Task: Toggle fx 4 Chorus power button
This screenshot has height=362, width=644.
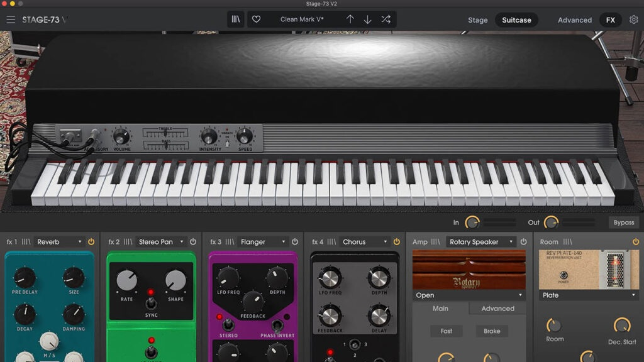Action: point(397,242)
